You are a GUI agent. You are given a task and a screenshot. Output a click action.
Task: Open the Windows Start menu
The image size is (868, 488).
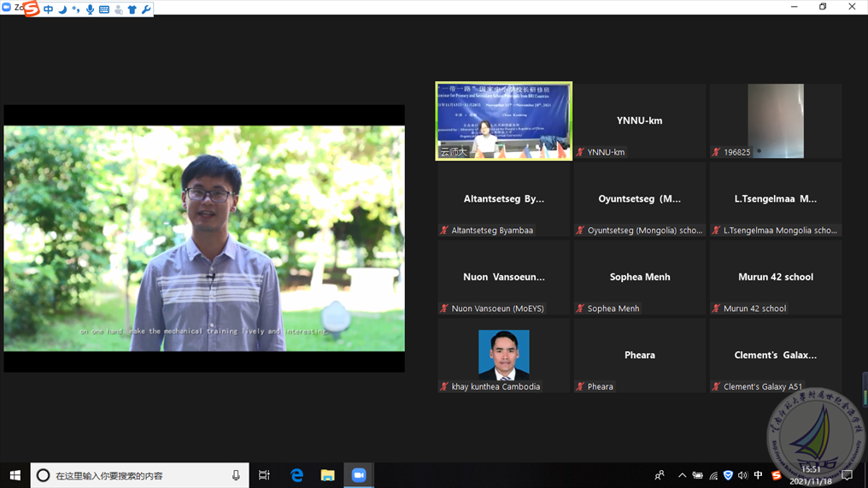[x=15, y=475]
